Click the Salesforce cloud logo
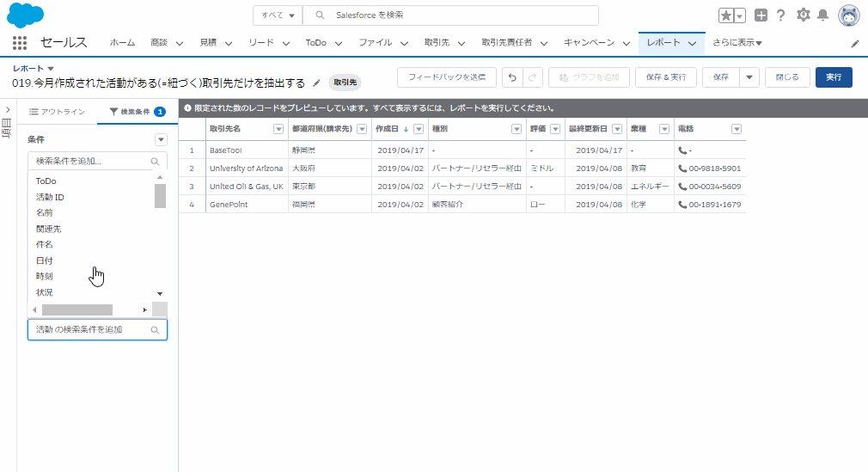The width and height of the screenshot is (868, 472). pyautogui.click(x=25, y=15)
